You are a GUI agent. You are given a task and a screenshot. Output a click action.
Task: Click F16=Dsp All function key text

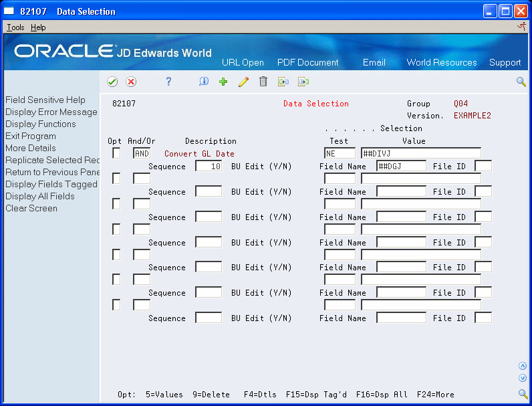(x=382, y=395)
